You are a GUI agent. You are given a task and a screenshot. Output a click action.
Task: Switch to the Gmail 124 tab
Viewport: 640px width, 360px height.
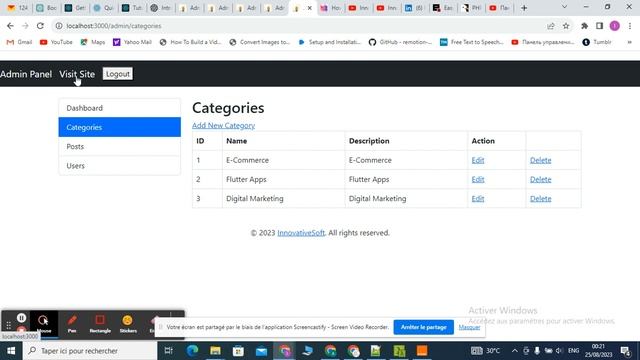click(18, 8)
